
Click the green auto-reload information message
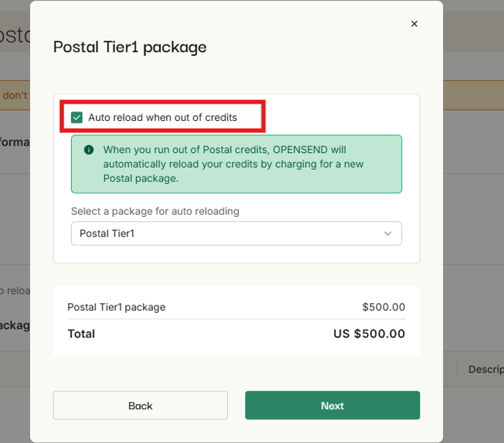tap(236, 164)
